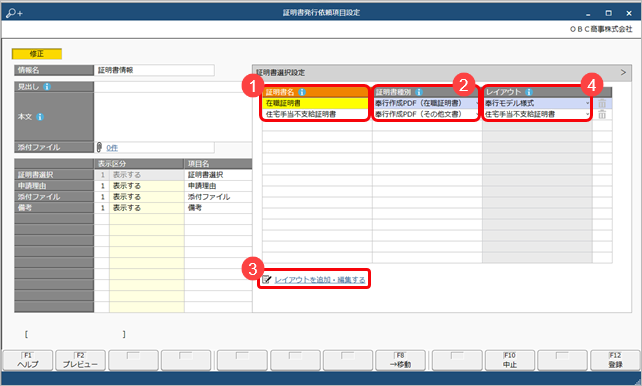
Task: Click the 表示区分 column header
Action: pyautogui.click(x=139, y=164)
